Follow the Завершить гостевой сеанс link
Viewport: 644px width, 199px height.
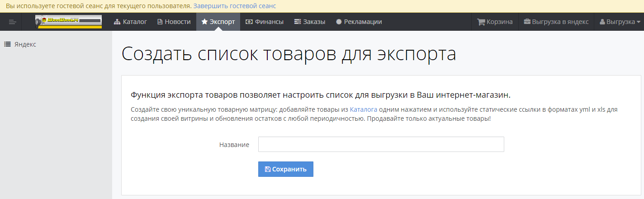pyautogui.click(x=234, y=6)
